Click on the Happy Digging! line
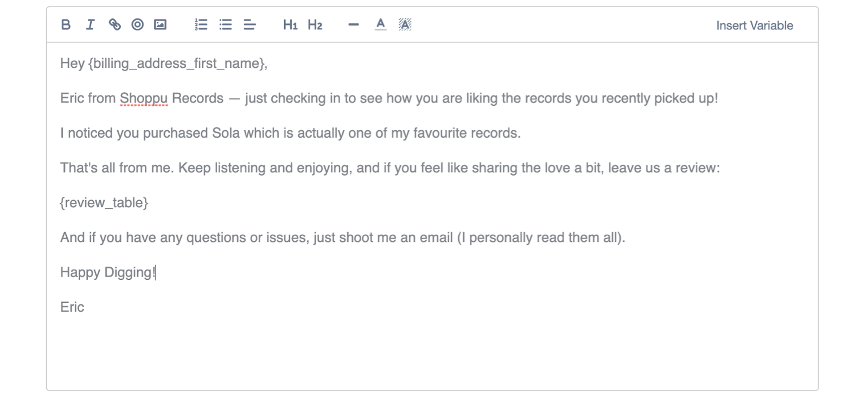Image resolution: width=868 pixels, height=398 pixels. (x=108, y=272)
